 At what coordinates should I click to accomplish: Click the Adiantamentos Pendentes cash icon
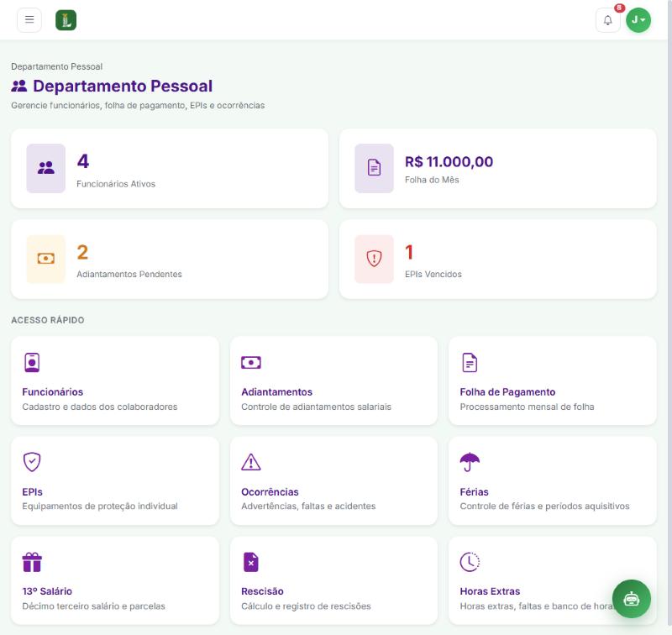coord(46,259)
